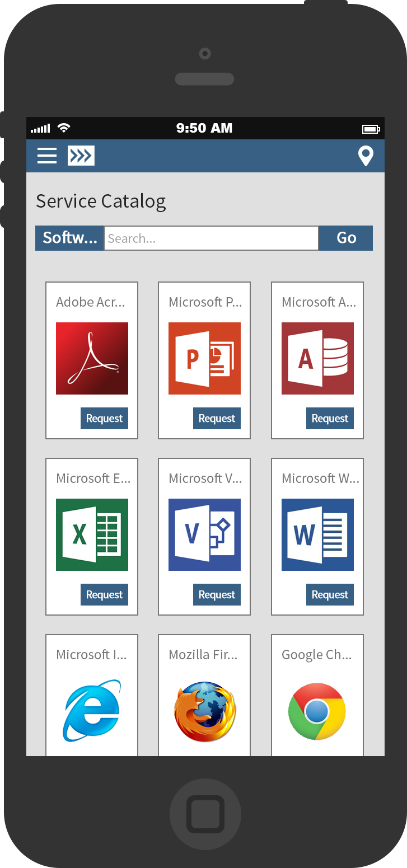This screenshot has height=868, width=407.
Task: Click Request under Microsoft Excel
Action: tap(104, 595)
